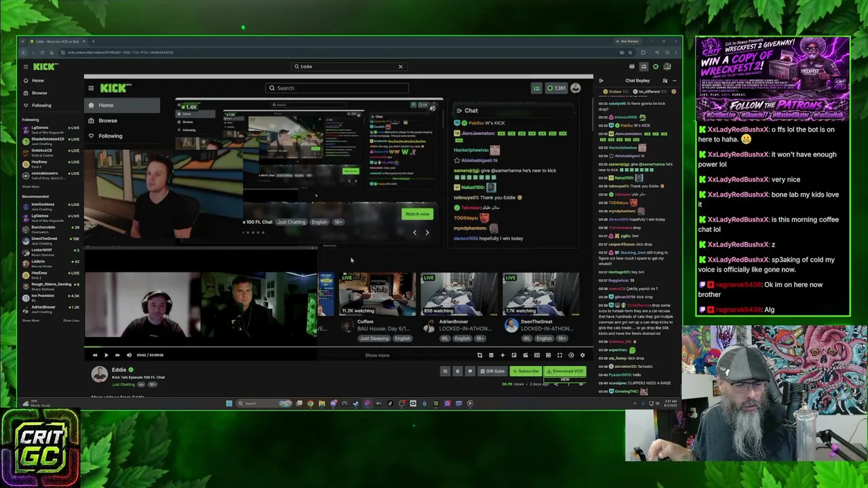868x488 pixels.
Task: Open the tab search dropdown arrow
Action: (x=23, y=41)
